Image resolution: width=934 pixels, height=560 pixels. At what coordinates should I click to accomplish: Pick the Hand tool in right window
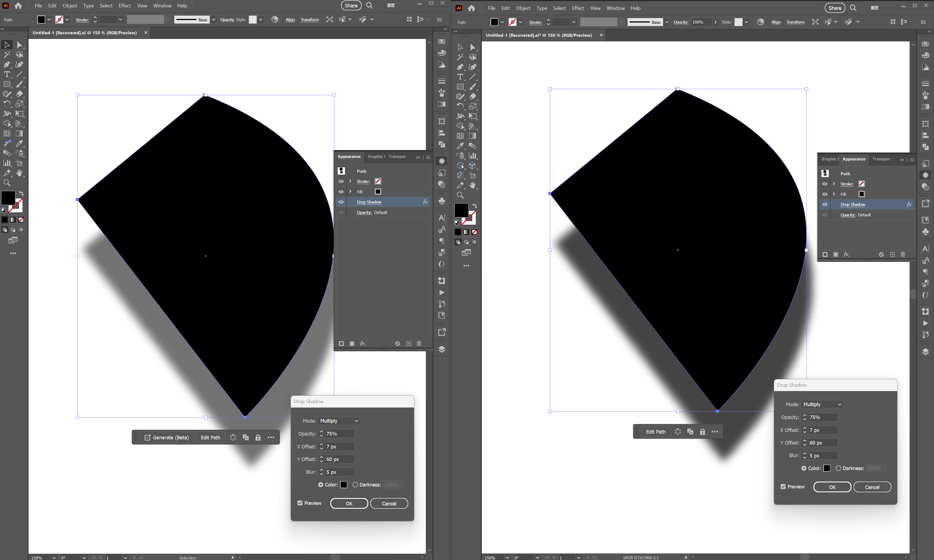[x=473, y=185]
